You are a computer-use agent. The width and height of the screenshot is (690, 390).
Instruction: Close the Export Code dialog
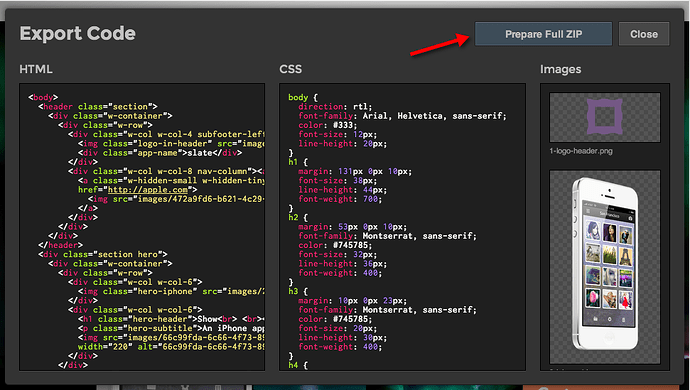tap(644, 34)
